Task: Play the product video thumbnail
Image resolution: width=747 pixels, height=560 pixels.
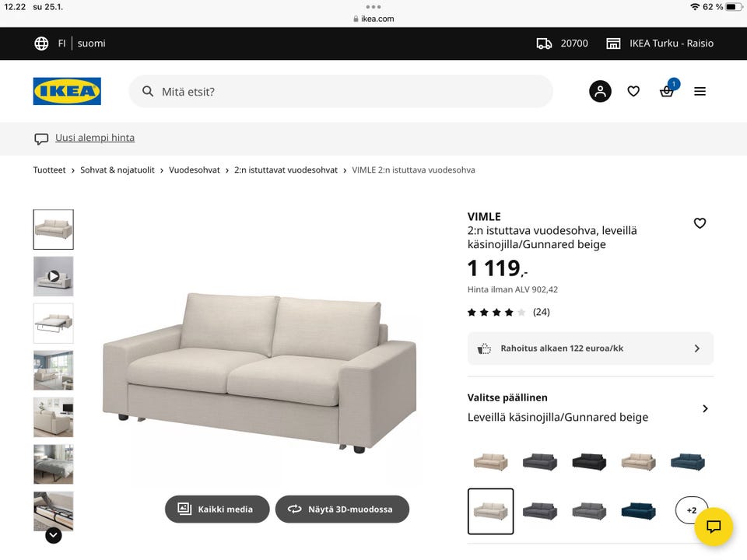Action: (x=54, y=276)
